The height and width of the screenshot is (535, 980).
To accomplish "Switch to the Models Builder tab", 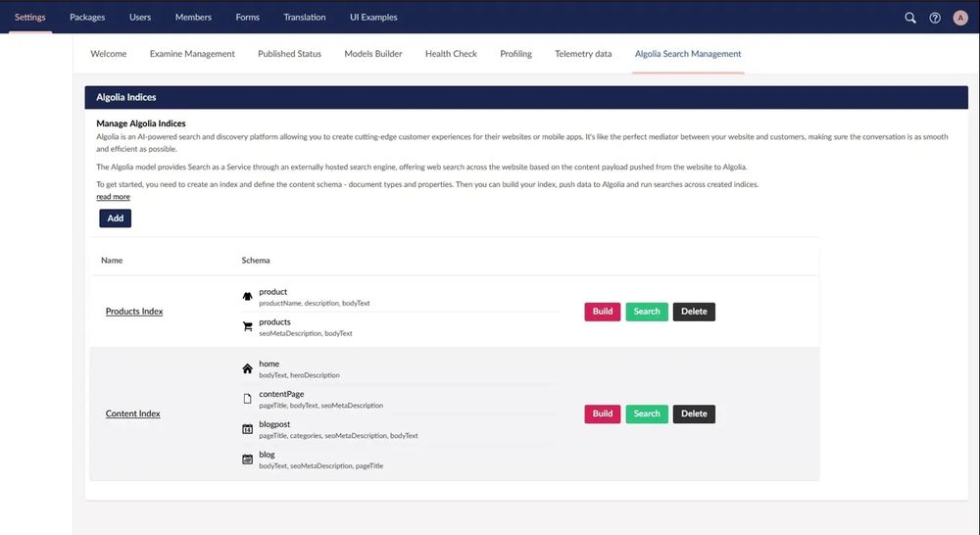I will 373,54.
